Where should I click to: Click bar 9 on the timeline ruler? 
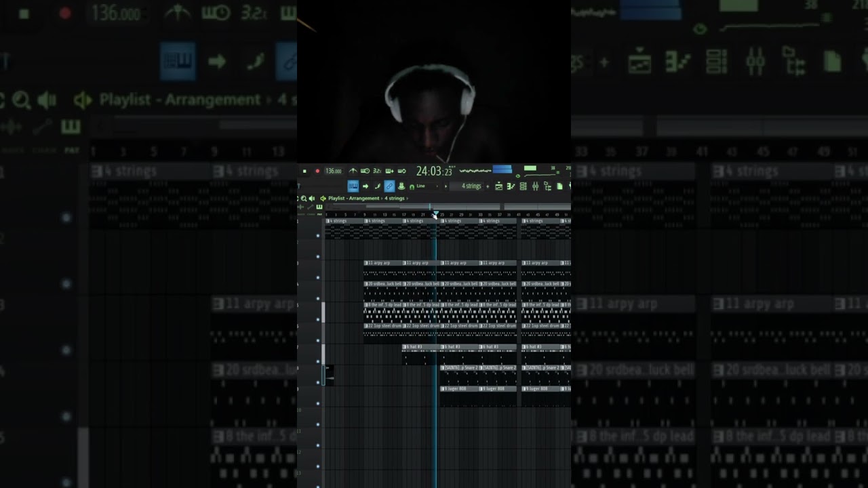coord(364,215)
